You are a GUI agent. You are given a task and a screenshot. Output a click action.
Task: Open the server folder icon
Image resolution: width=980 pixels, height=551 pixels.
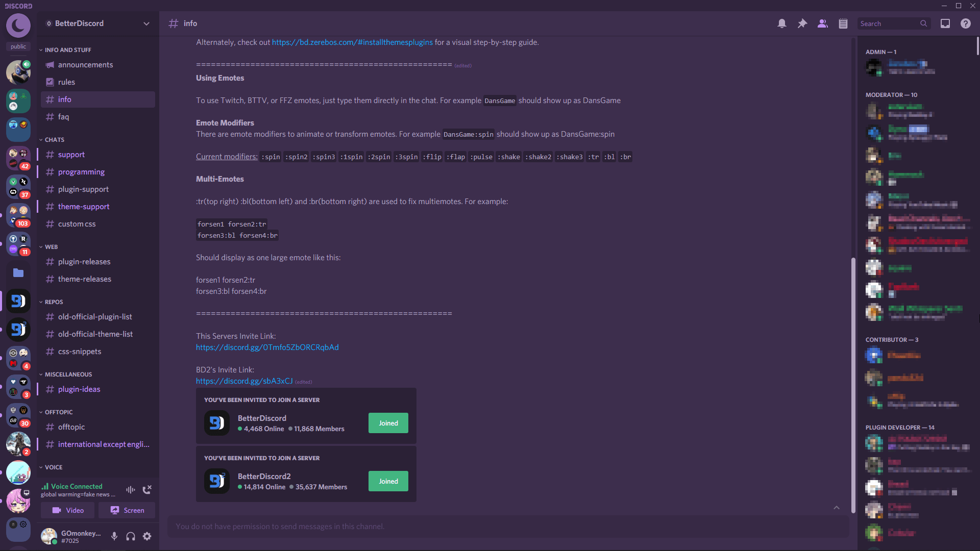18,273
